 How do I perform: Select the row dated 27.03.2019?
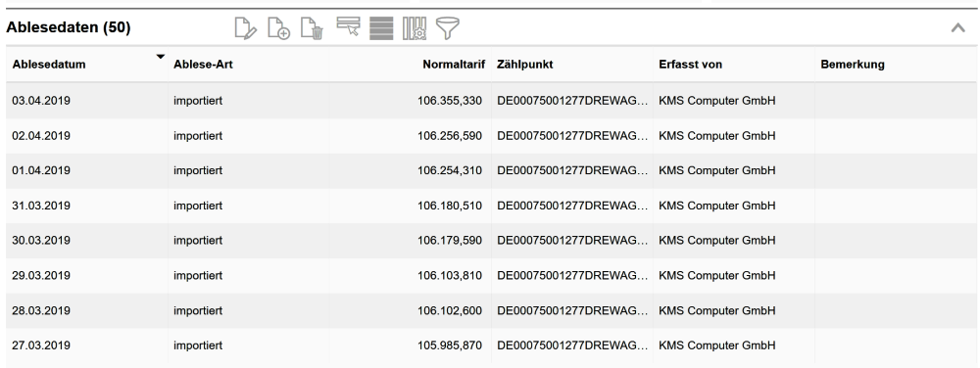[491, 345]
